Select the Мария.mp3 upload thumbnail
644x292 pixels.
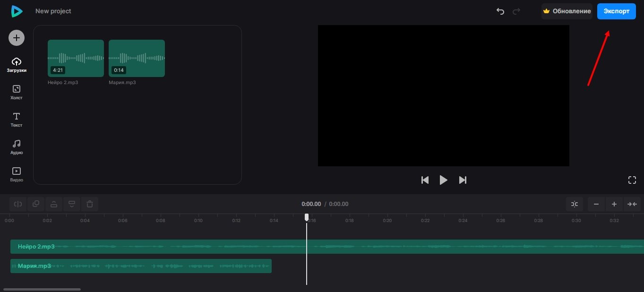(137, 58)
